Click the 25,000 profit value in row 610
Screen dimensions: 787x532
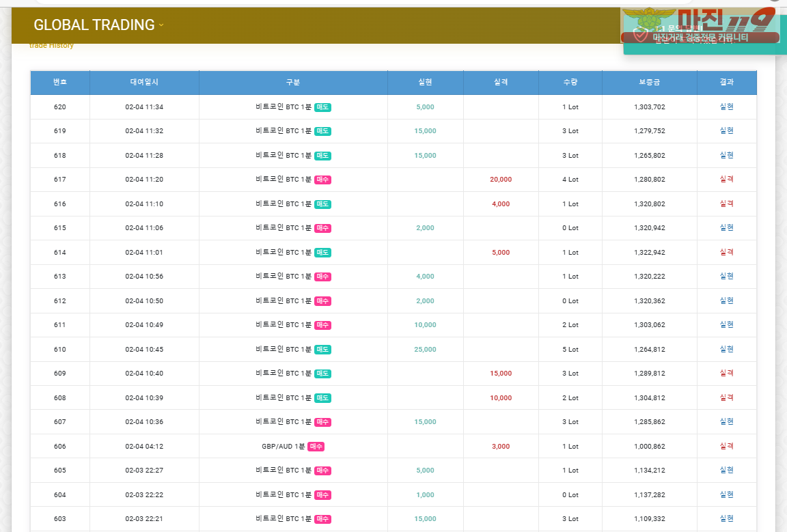click(425, 350)
